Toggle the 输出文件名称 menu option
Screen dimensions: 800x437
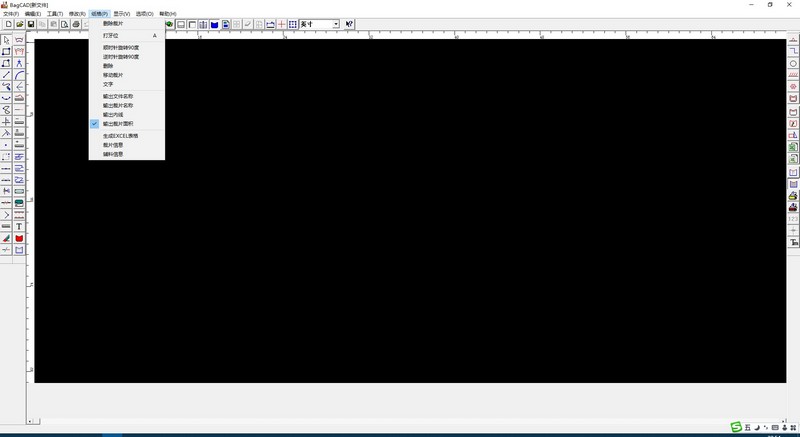(x=117, y=96)
